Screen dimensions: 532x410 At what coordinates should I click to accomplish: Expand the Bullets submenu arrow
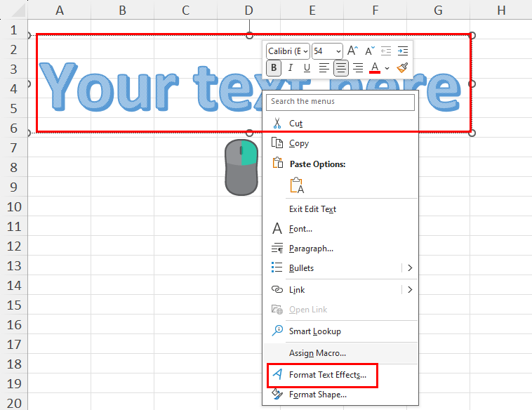pyautogui.click(x=410, y=267)
